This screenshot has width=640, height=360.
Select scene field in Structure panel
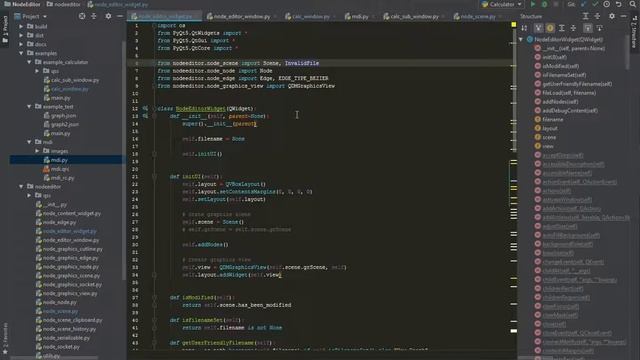click(x=549, y=137)
